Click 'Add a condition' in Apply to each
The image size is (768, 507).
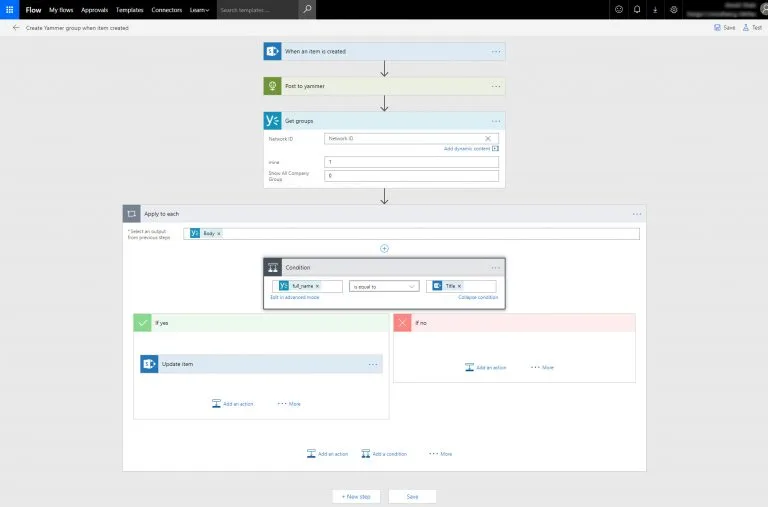click(384, 454)
